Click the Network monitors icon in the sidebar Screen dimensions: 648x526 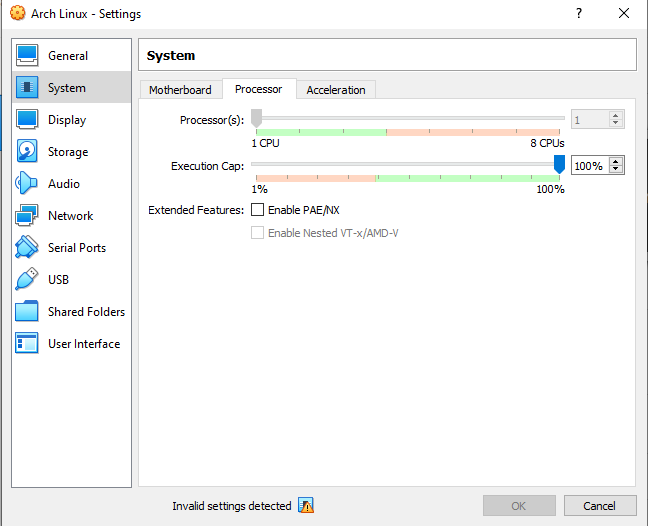click(x=27, y=215)
